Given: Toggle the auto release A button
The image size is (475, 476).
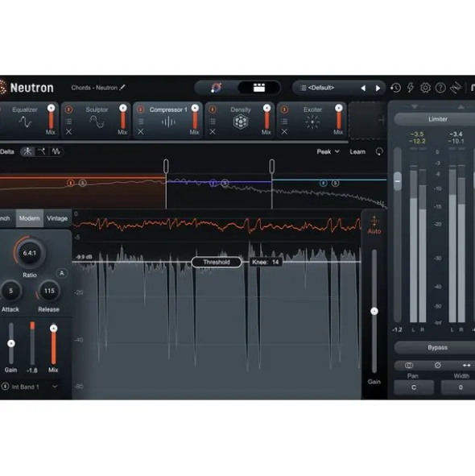Looking at the screenshot, I should point(62,273).
